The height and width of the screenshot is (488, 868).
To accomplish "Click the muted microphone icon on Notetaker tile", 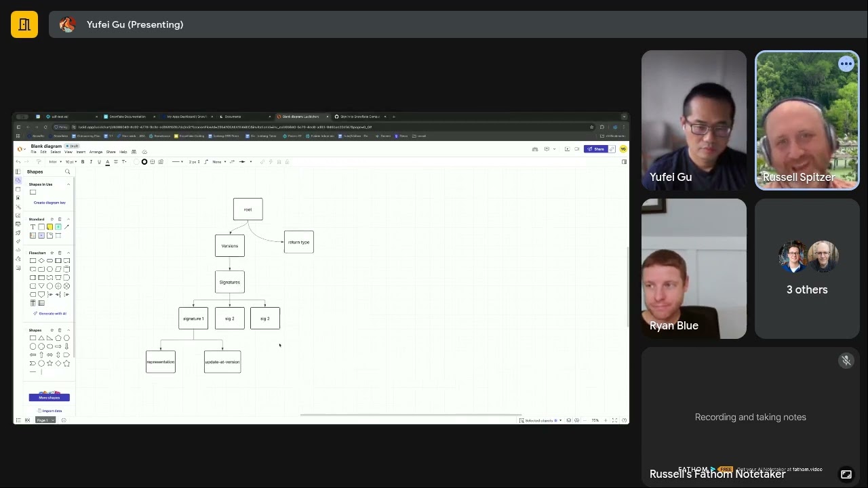I will [x=846, y=361].
